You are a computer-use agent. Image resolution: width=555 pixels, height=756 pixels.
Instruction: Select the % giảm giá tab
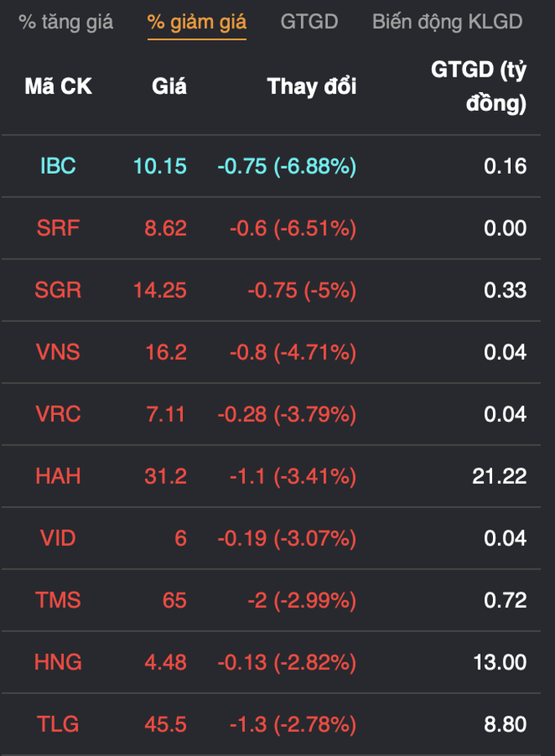tap(197, 22)
